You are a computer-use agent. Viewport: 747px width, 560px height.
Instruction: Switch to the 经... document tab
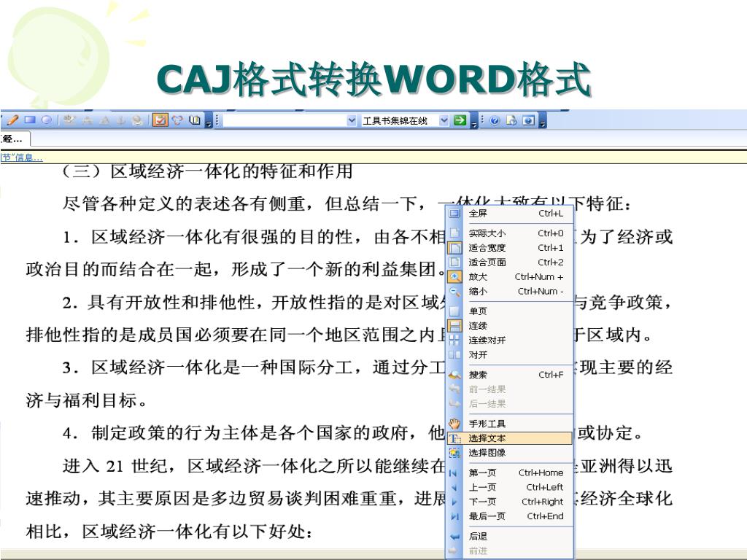tap(15, 139)
